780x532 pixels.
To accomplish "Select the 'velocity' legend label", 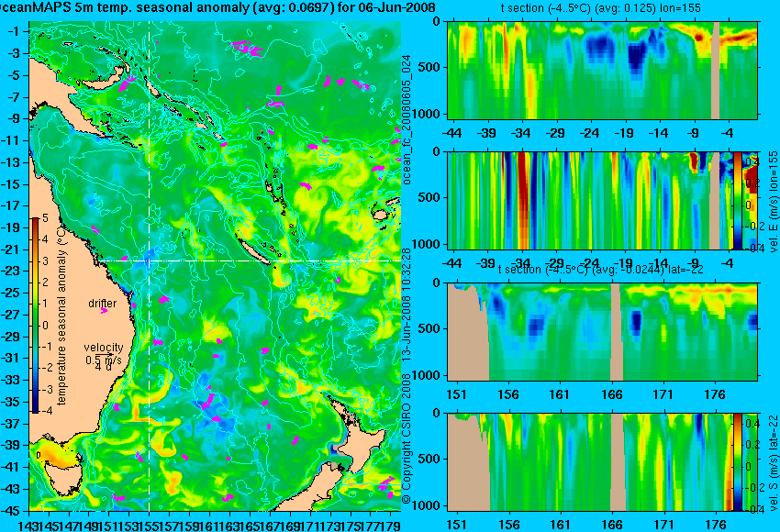I will (104, 347).
